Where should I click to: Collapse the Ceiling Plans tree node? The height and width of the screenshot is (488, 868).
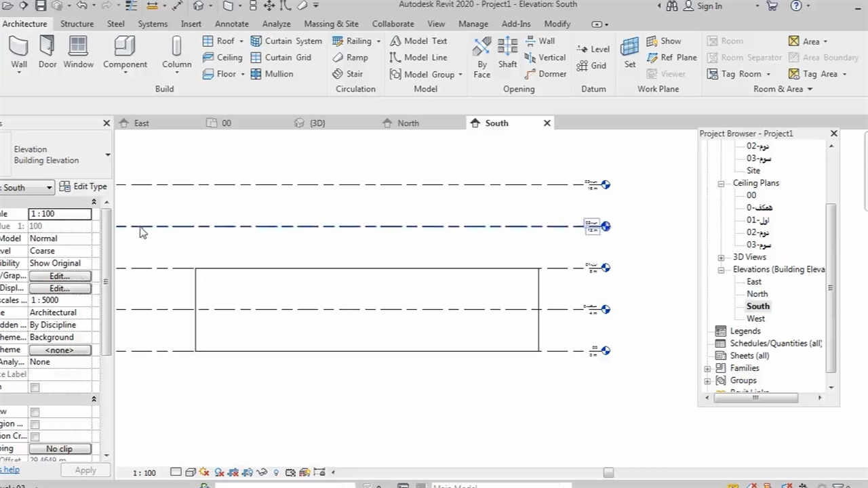(721, 184)
